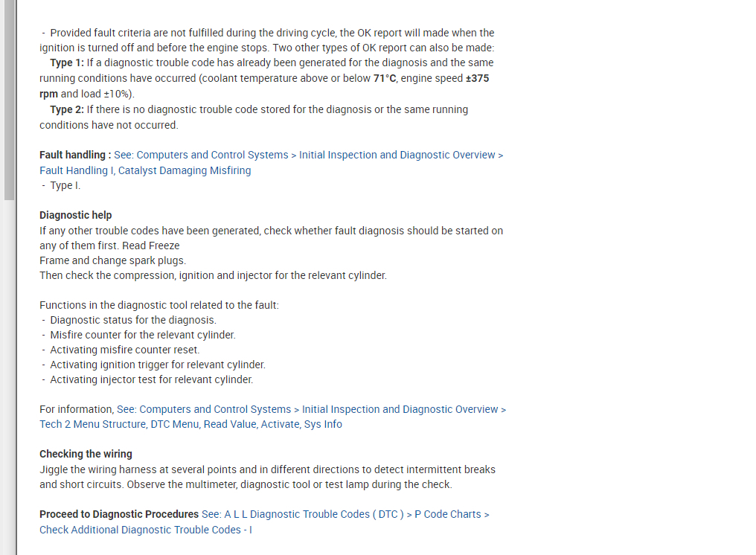Click 'Misfire counter for the relevant cylinder' bullet
The image size is (756, 555).
[142, 335]
